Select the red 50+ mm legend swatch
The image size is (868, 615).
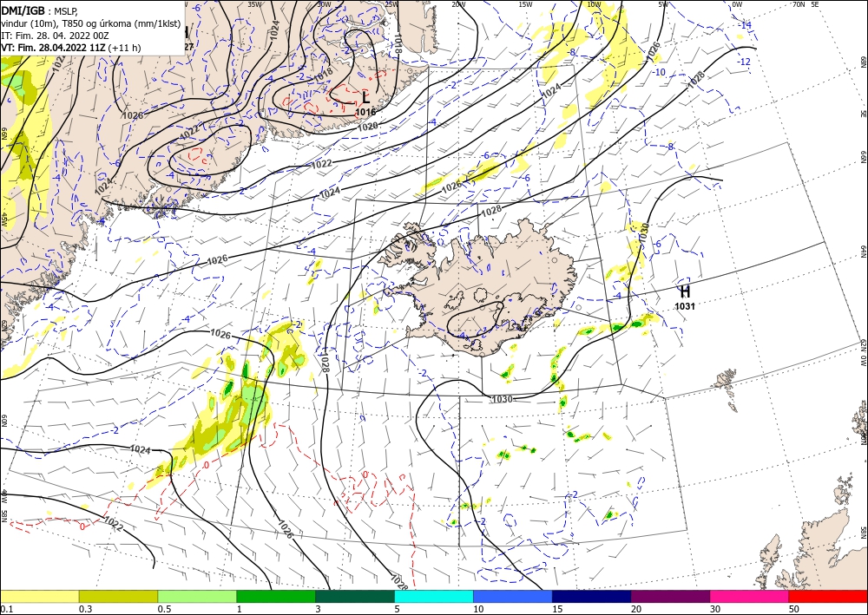coord(828,596)
